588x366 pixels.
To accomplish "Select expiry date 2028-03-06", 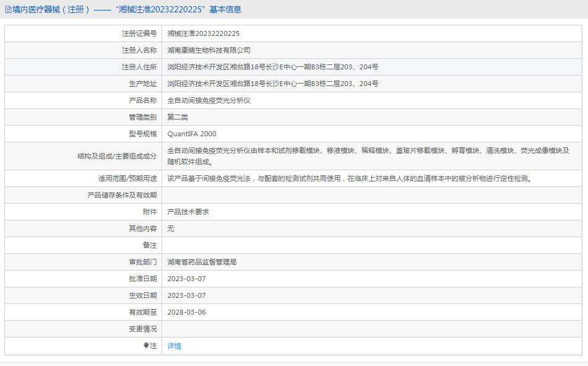I will [186, 312].
